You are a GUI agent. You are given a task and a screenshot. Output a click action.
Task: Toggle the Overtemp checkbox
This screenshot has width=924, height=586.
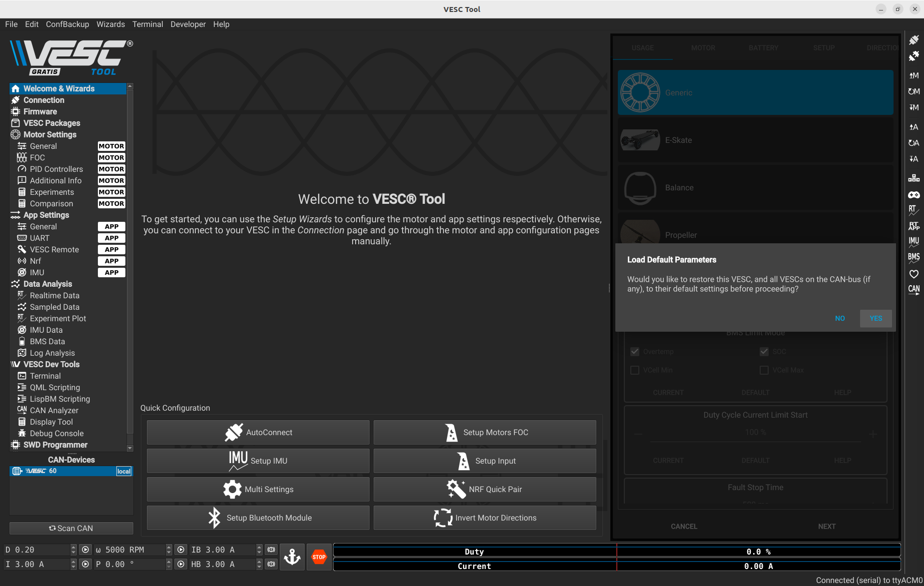(635, 352)
